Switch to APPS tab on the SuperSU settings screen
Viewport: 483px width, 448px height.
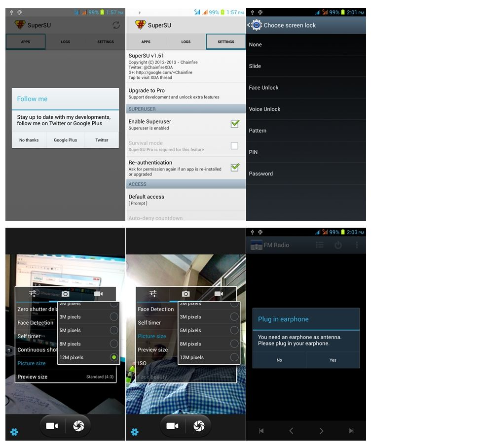146,41
